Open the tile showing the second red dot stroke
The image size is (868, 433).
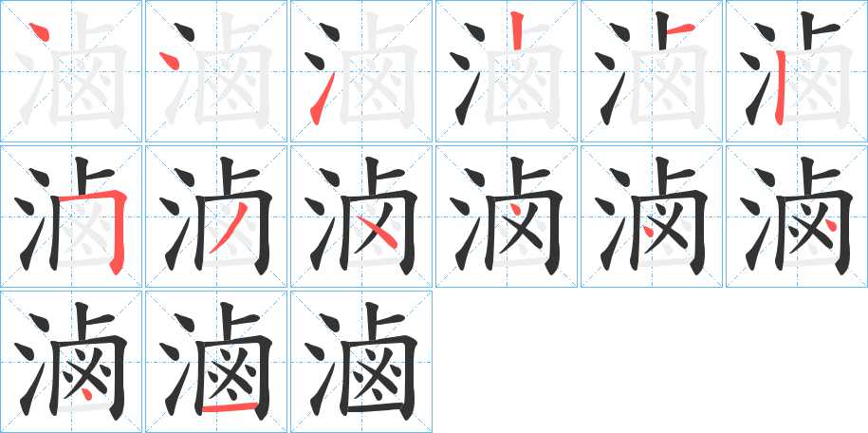point(216,71)
